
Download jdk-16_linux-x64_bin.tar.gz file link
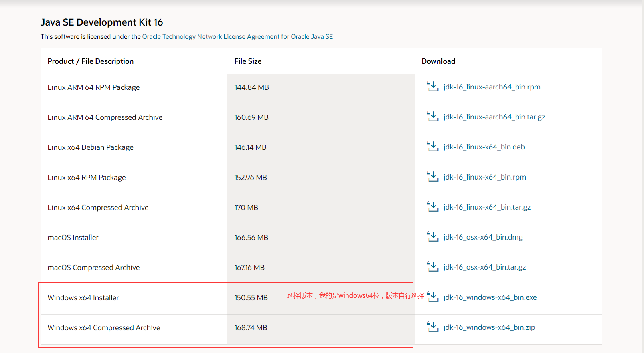(x=487, y=207)
